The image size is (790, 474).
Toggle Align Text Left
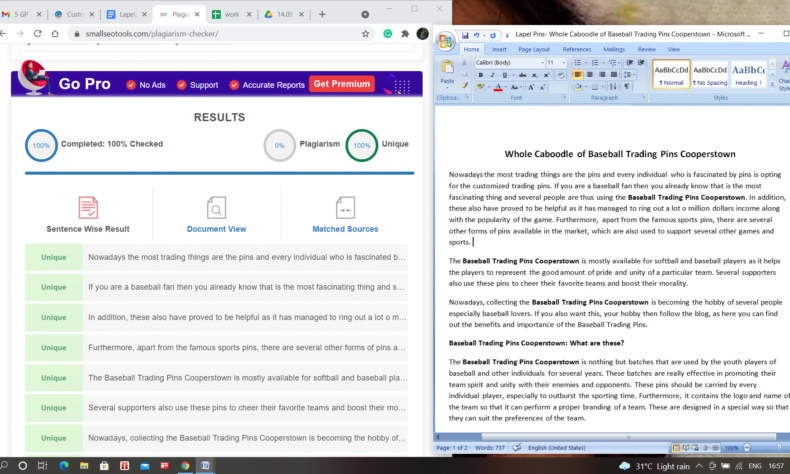(577, 75)
